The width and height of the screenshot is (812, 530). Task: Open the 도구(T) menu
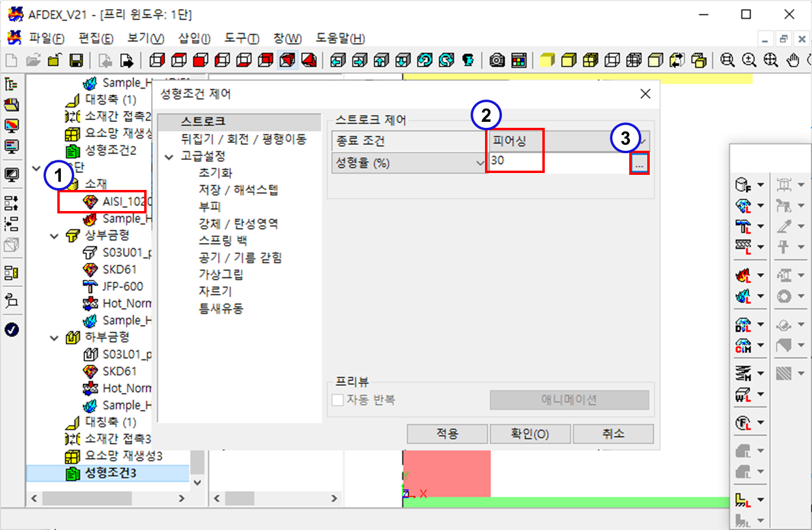[x=242, y=39]
